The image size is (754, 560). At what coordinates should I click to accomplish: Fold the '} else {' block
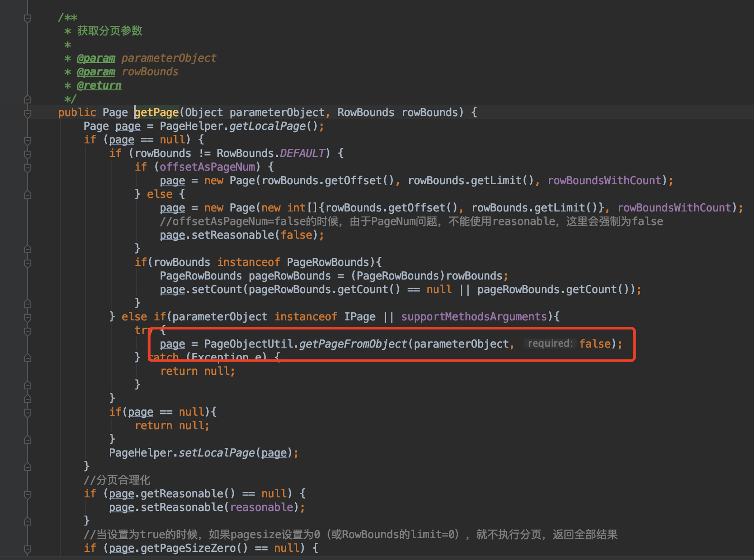(28, 195)
